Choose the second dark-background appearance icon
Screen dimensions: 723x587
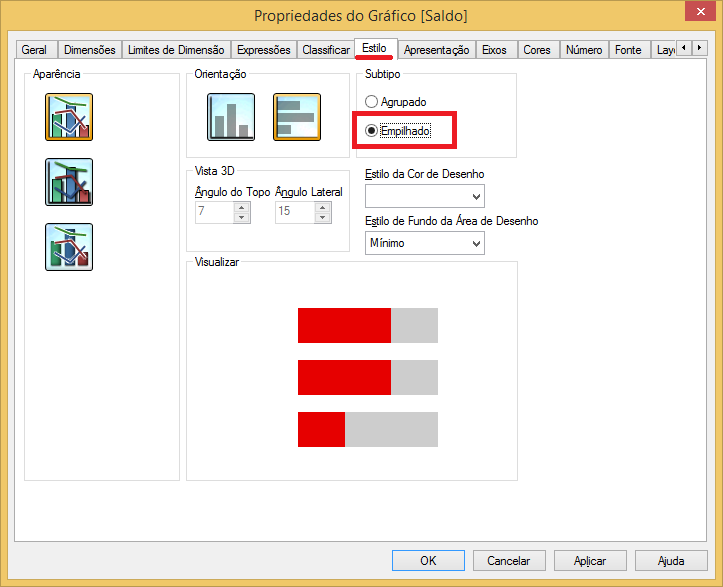click(x=69, y=182)
